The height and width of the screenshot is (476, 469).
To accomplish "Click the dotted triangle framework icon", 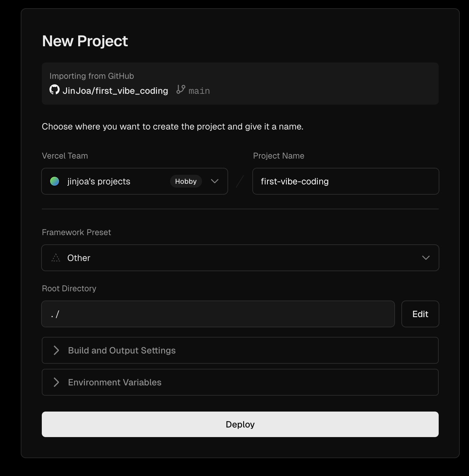I will pos(56,258).
